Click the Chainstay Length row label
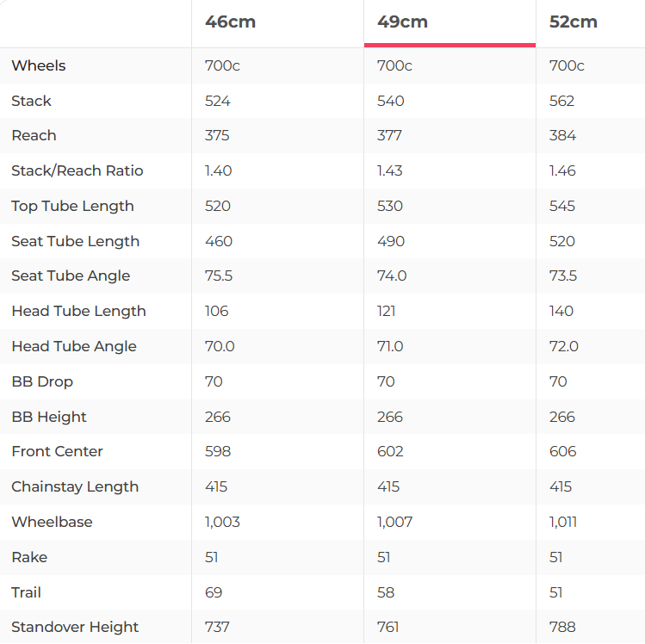 (x=75, y=486)
